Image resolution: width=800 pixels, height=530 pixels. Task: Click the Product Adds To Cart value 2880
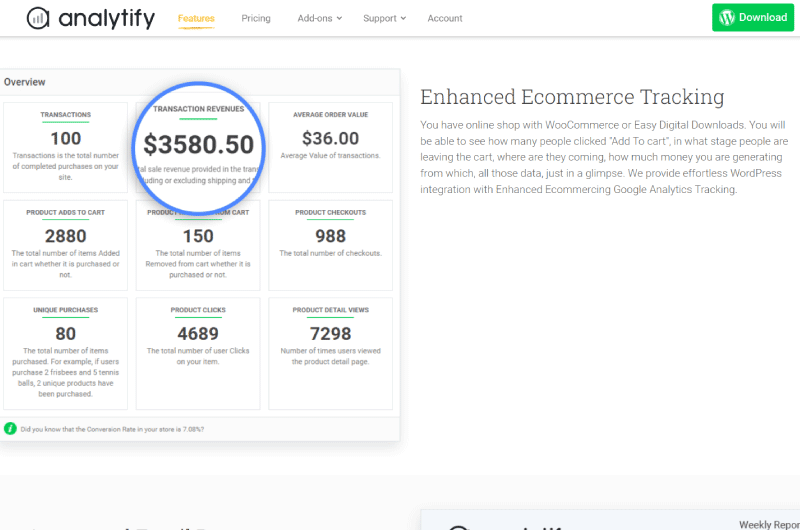(x=65, y=236)
